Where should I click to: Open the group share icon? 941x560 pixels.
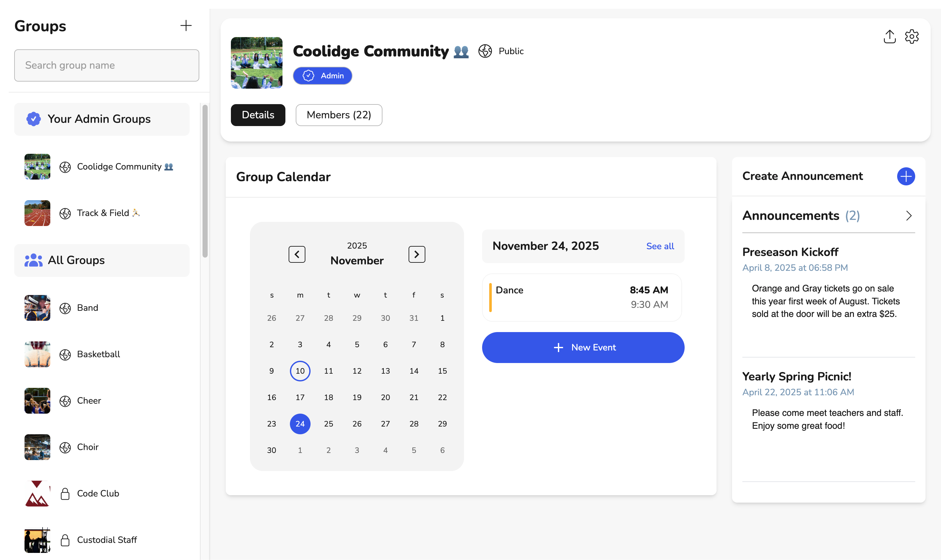coord(890,37)
